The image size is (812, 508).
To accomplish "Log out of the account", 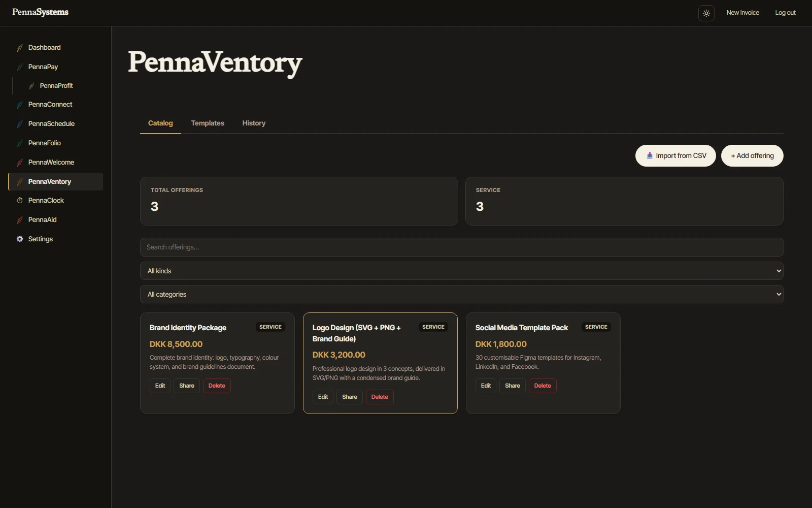I will tap(785, 13).
